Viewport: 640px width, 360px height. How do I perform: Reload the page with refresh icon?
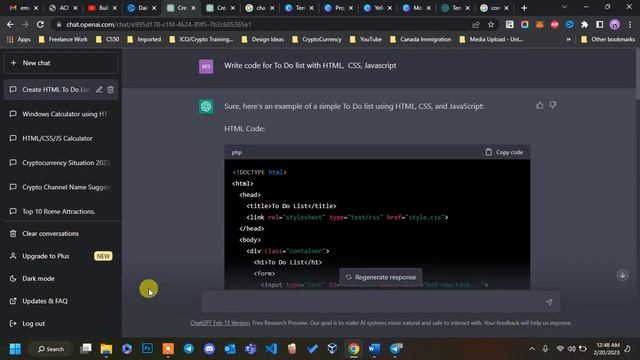click(40, 24)
